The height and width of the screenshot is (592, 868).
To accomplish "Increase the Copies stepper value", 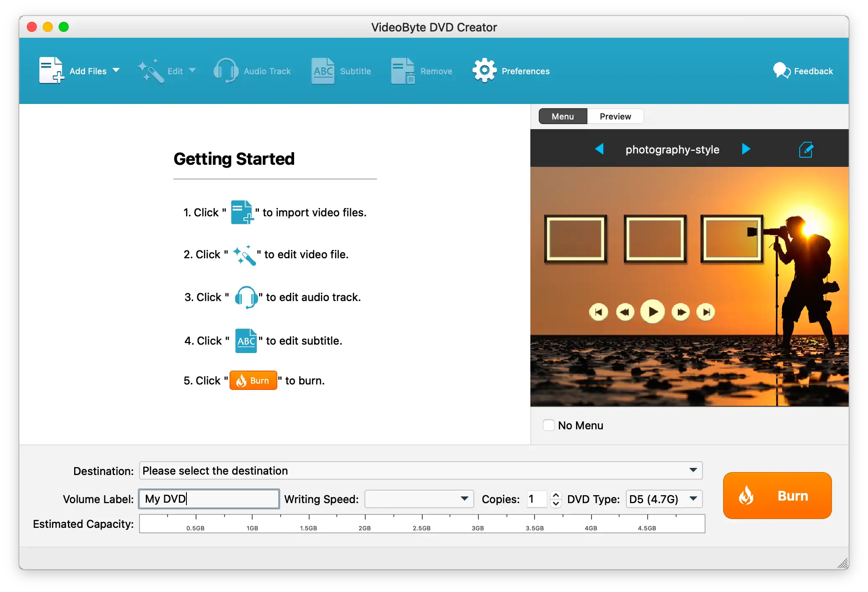I will pos(556,495).
